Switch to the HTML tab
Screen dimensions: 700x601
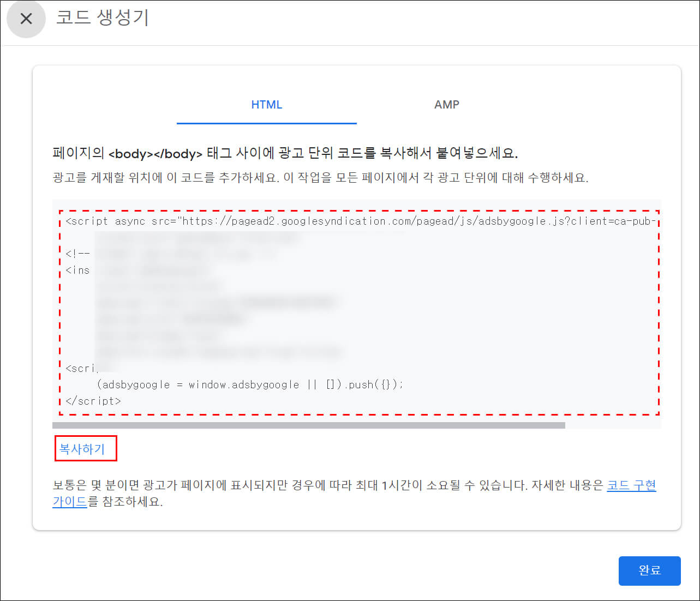[x=267, y=105]
